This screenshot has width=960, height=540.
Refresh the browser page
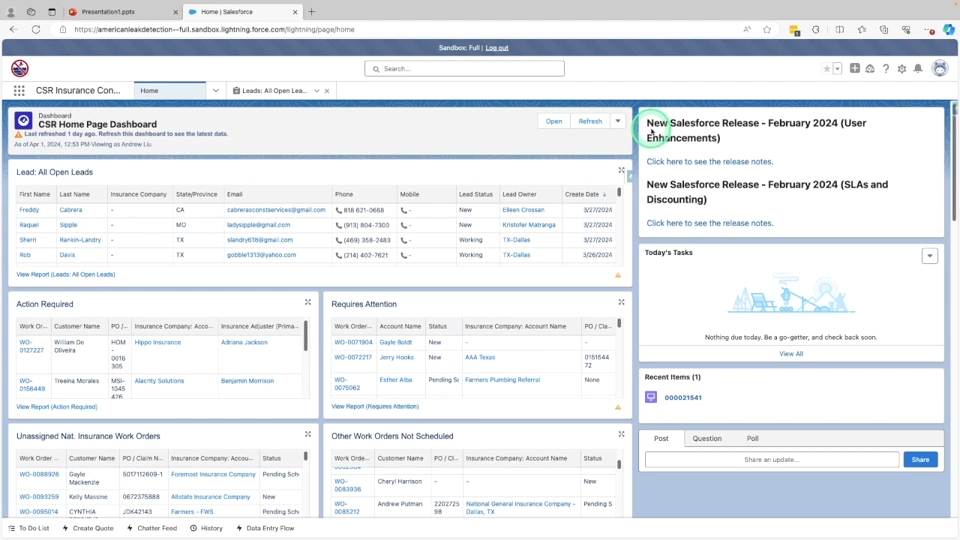tap(36, 29)
